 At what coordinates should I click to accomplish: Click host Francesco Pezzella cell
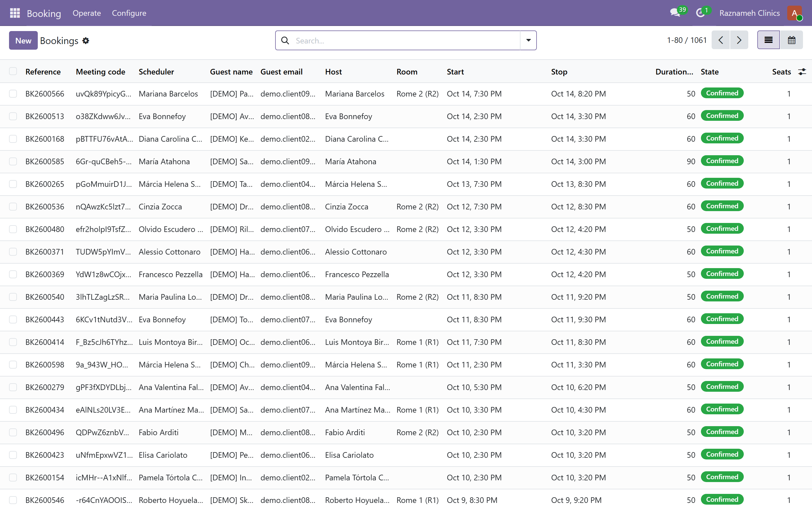pyautogui.click(x=357, y=275)
